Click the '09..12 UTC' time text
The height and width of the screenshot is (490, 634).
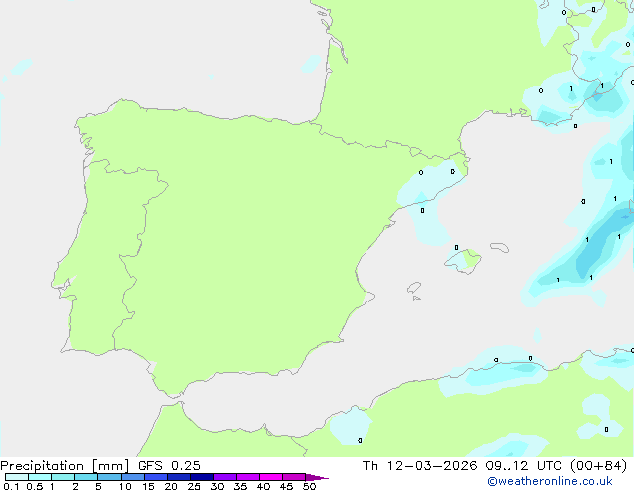[526, 466]
